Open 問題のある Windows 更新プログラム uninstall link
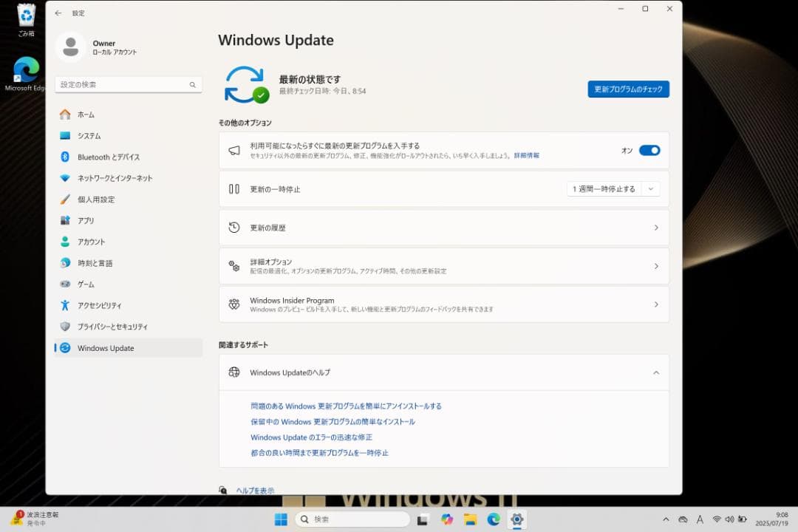The height and width of the screenshot is (532, 798). (346, 406)
